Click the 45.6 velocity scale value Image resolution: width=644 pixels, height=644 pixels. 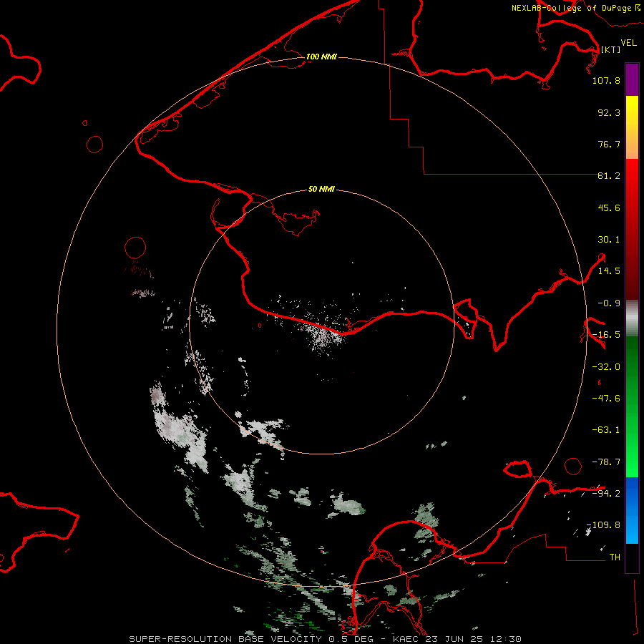point(609,208)
